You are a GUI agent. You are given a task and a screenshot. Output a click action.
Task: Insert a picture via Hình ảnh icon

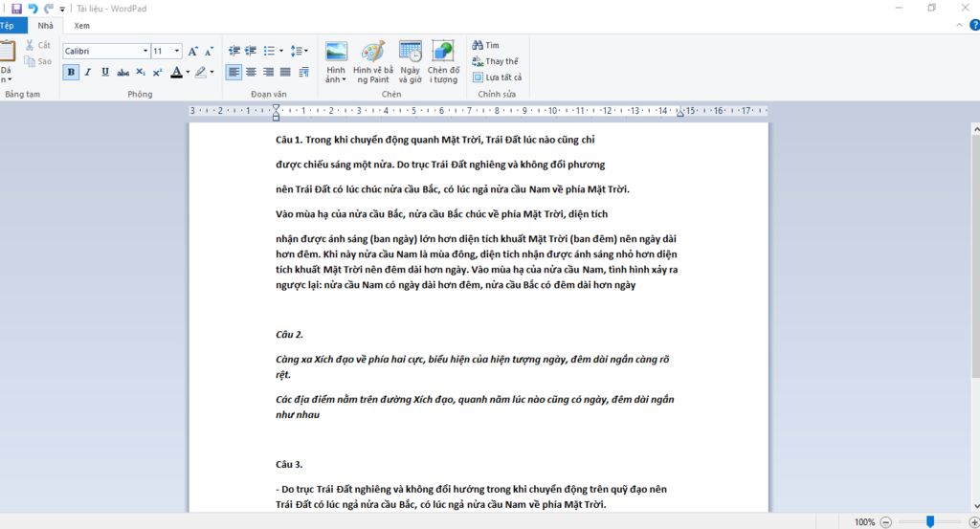[x=336, y=53]
